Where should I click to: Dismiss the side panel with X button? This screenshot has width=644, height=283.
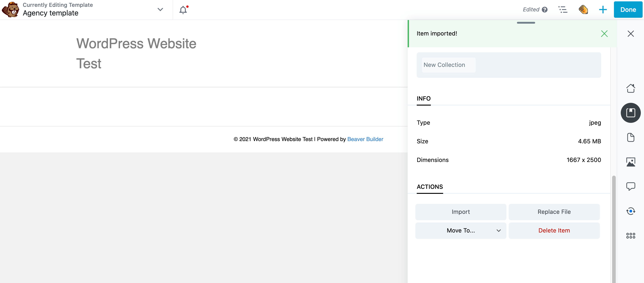[630, 34]
